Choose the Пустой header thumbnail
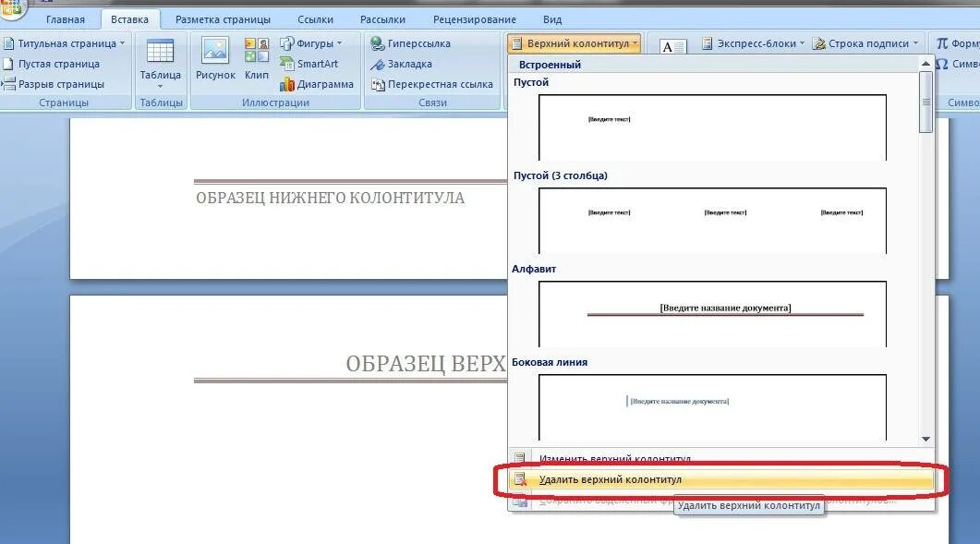The image size is (980, 544). click(x=712, y=127)
